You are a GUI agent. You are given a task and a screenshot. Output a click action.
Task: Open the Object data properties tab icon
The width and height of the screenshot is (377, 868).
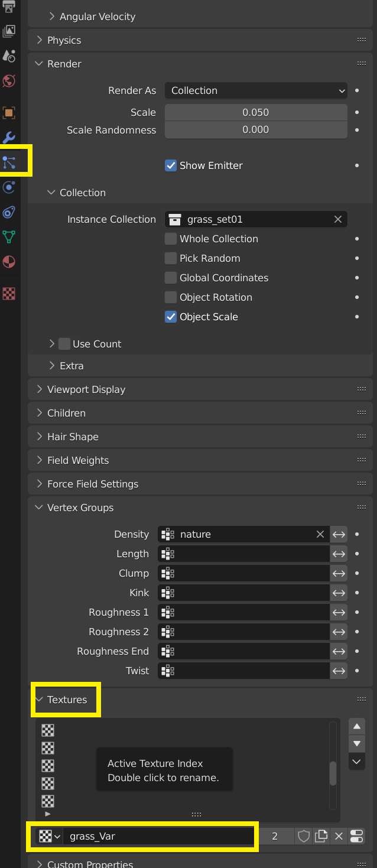point(9,237)
